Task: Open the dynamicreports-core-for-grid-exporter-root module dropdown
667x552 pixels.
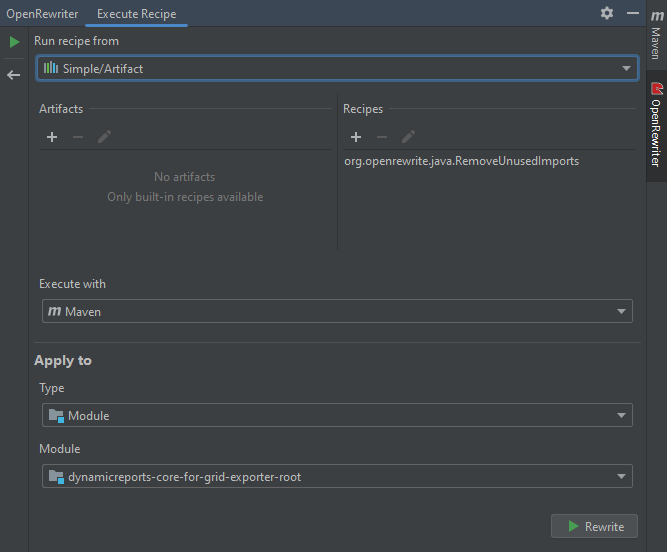Action: click(x=337, y=476)
